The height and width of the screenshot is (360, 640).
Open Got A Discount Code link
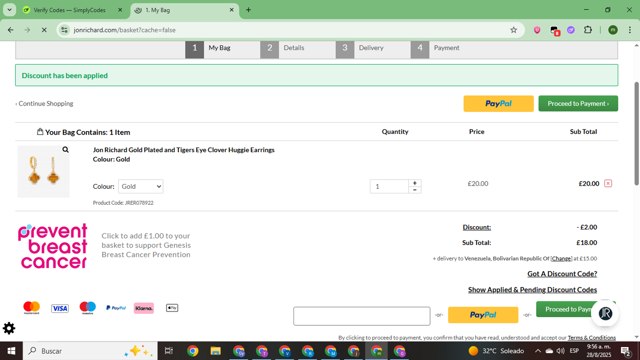pos(562,274)
